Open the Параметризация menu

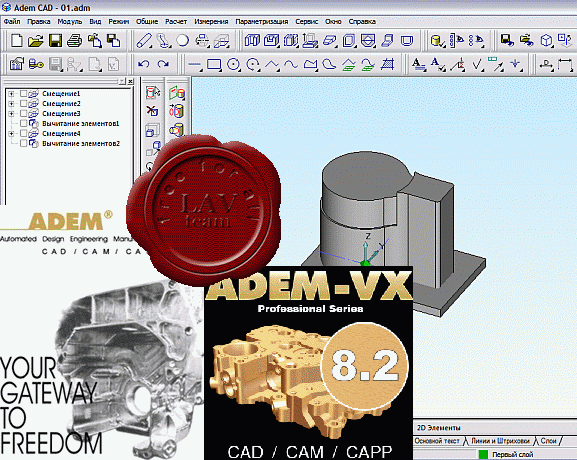click(262, 21)
